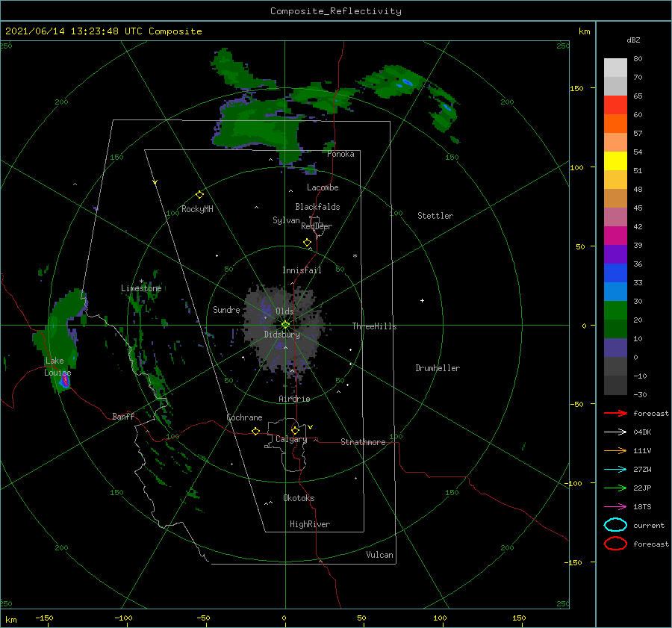
Task: Click the Limestone label
Action: (x=141, y=288)
